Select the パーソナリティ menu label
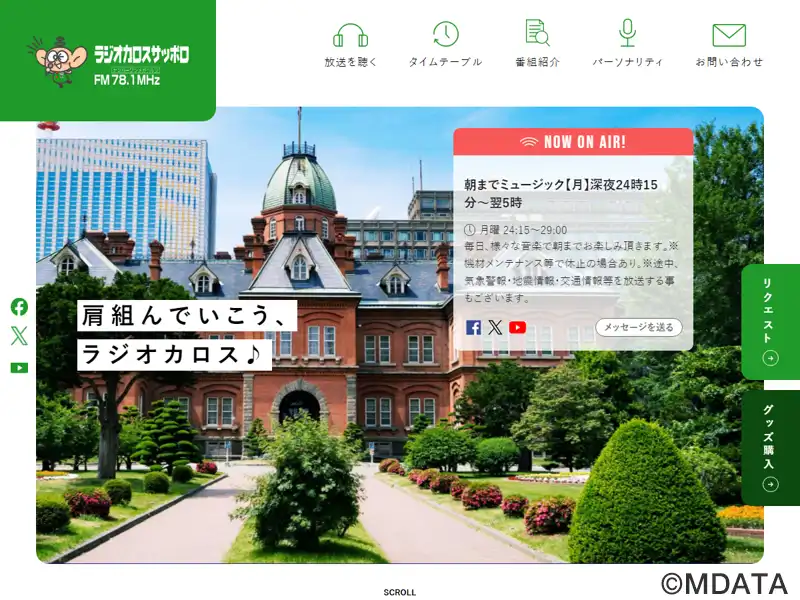800x600 pixels. (627, 62)
